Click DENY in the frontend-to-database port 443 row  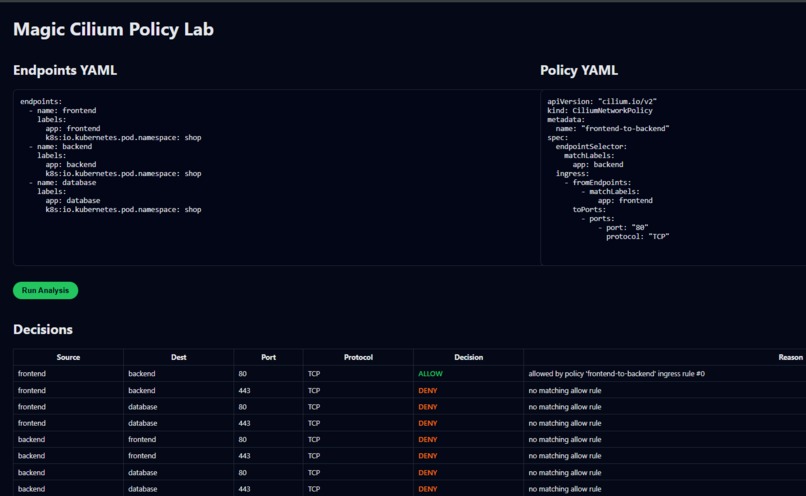[x=428, y=424]
